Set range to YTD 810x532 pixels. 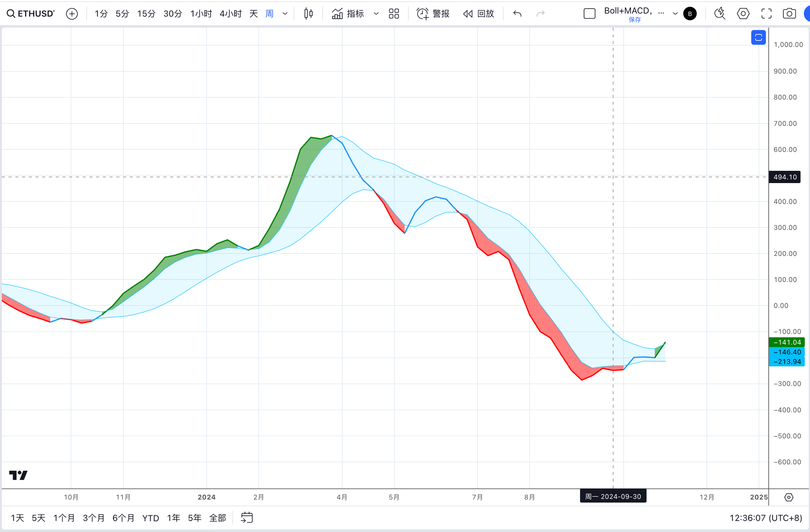click(x=151, y=518)
